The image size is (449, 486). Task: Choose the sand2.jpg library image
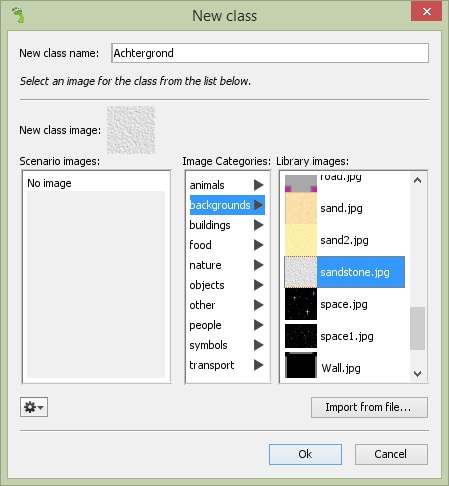click(x=345, y=240)
